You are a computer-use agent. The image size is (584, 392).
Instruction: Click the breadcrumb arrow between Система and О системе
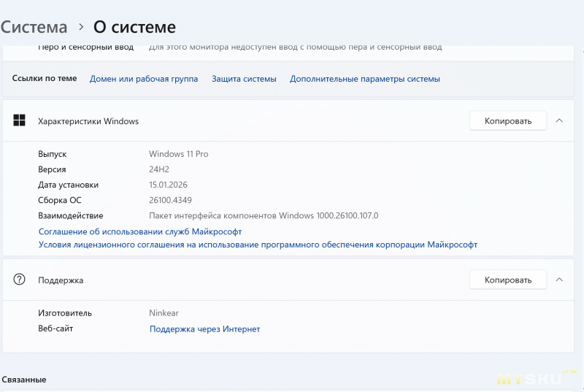point(80,28)
